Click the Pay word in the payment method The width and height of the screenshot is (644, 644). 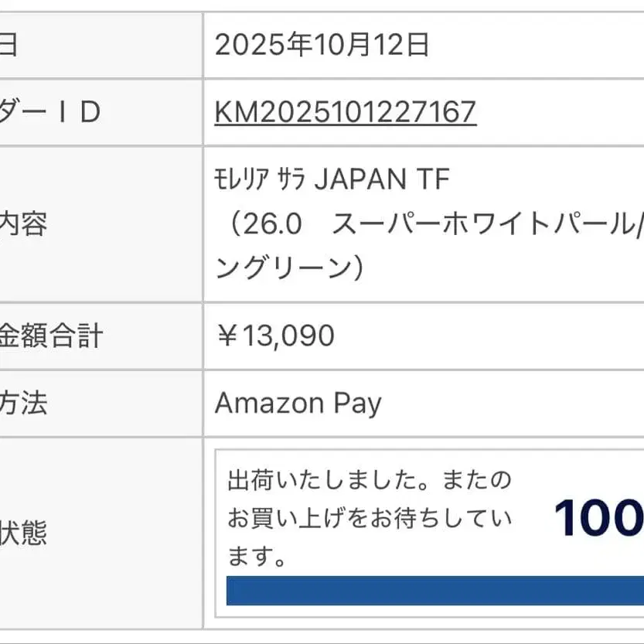[x=357, y=403]
